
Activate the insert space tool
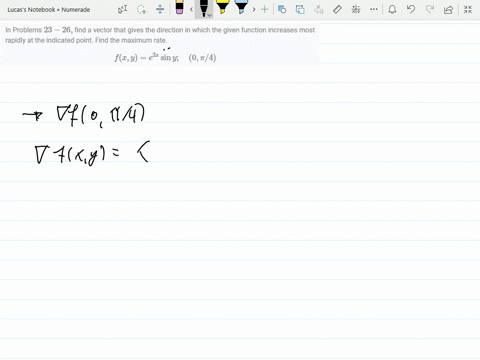[160, 9]
